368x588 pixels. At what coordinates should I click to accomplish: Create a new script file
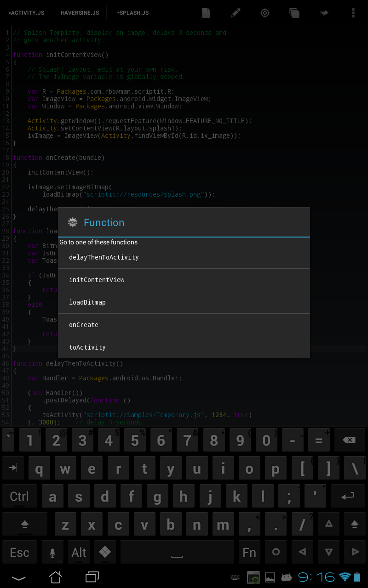coord(206,13)
